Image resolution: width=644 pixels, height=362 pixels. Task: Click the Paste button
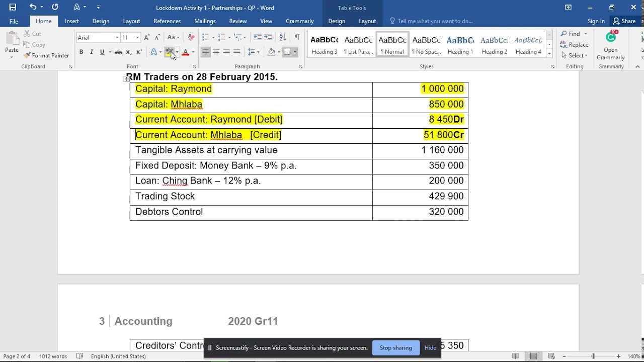(12, 43)
